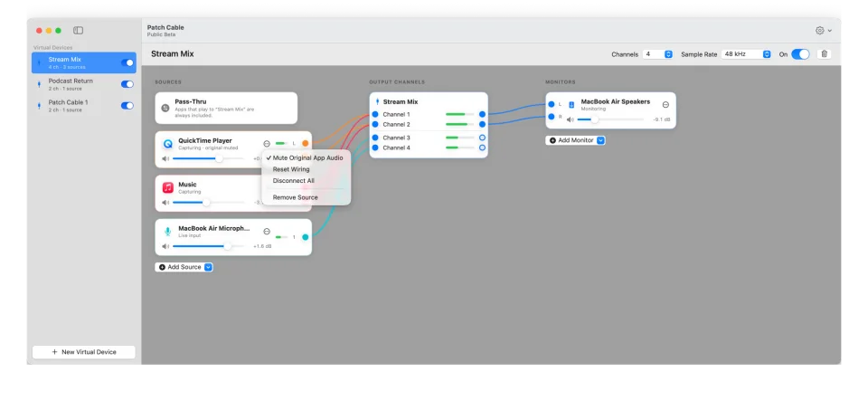Screen dimensions: 868x400
Task: Uncheck Mute Original App Audio
Action: 306,157
